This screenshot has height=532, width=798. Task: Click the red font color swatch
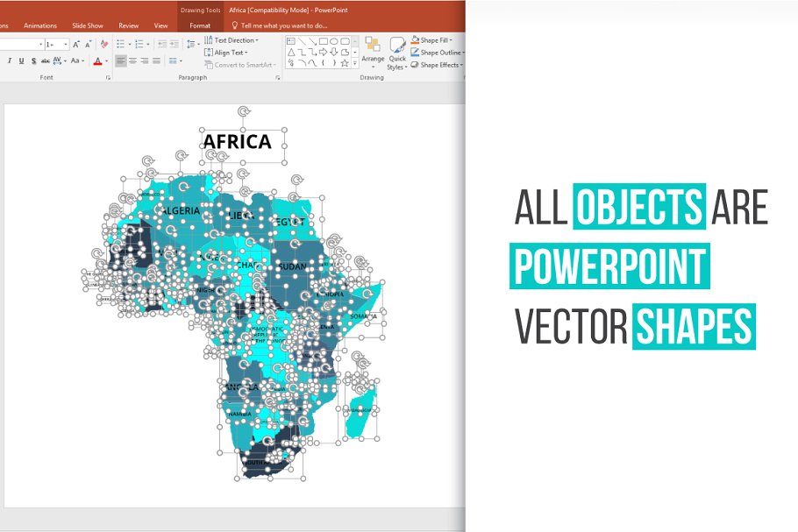pos(96,60)
